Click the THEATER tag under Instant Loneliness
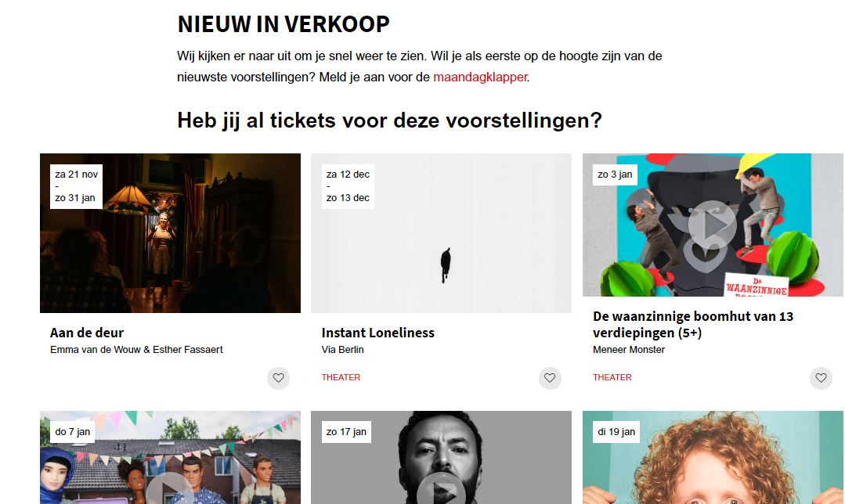 point(341,377)
